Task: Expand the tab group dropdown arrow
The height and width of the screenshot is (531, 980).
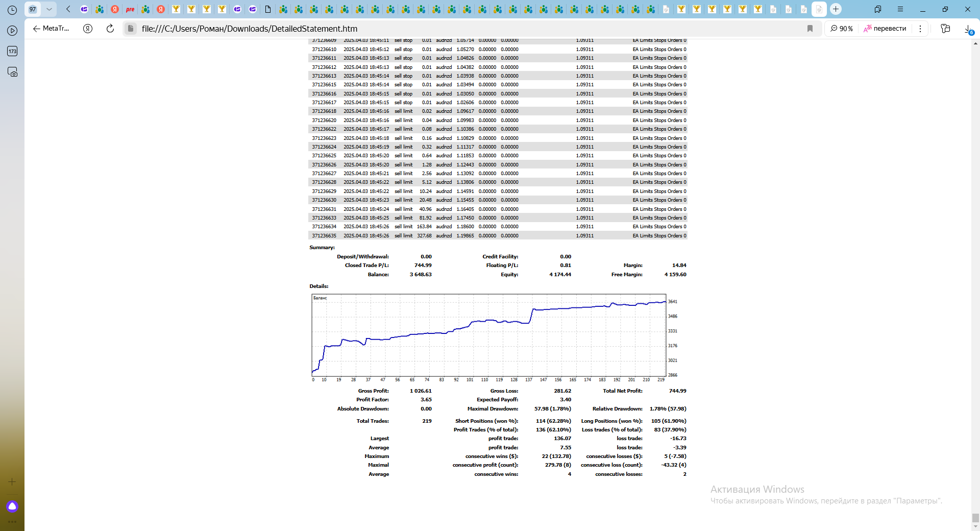Action: point(49,9)
